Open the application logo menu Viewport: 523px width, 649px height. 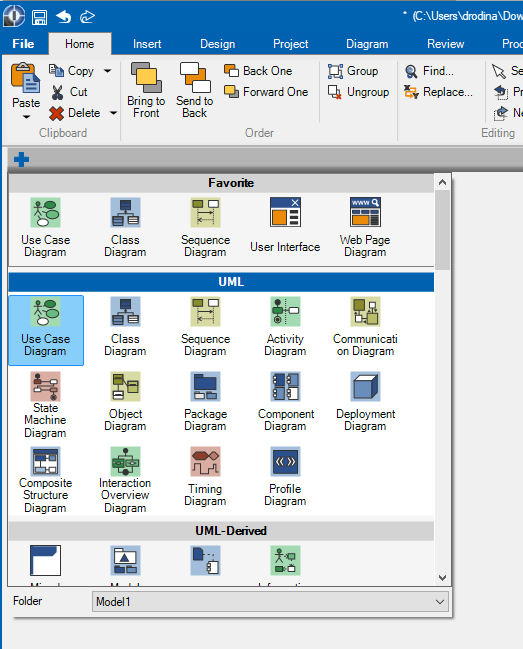(x=14, y=17)
